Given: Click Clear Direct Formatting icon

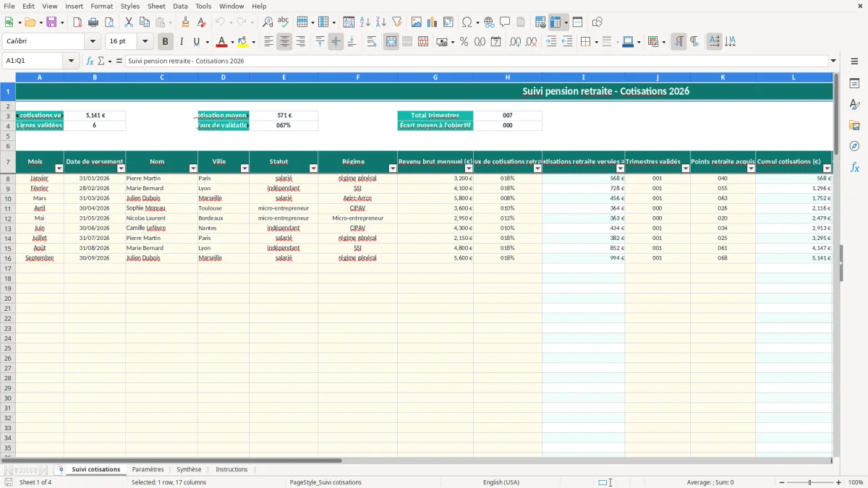Looking at the screenshot, I should click(x=201, y=22).
